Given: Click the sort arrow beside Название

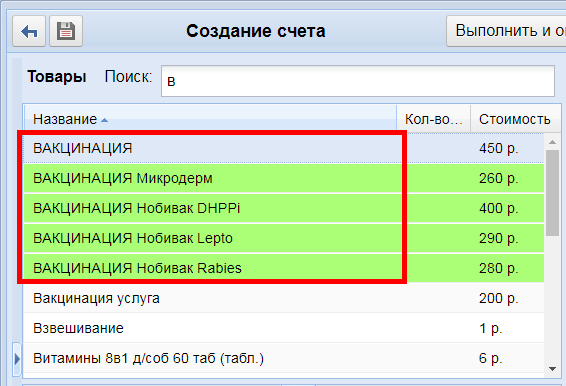Looking at the screenshot, I should (x=104, y=120).
